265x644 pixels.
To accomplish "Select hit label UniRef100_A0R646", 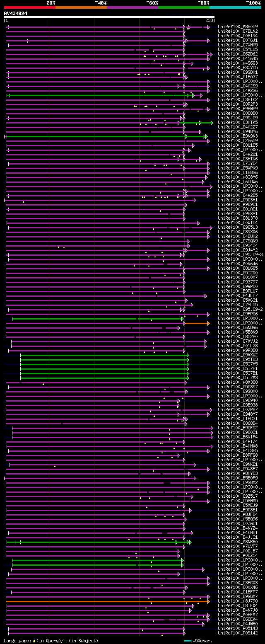I will coord(238,264).
